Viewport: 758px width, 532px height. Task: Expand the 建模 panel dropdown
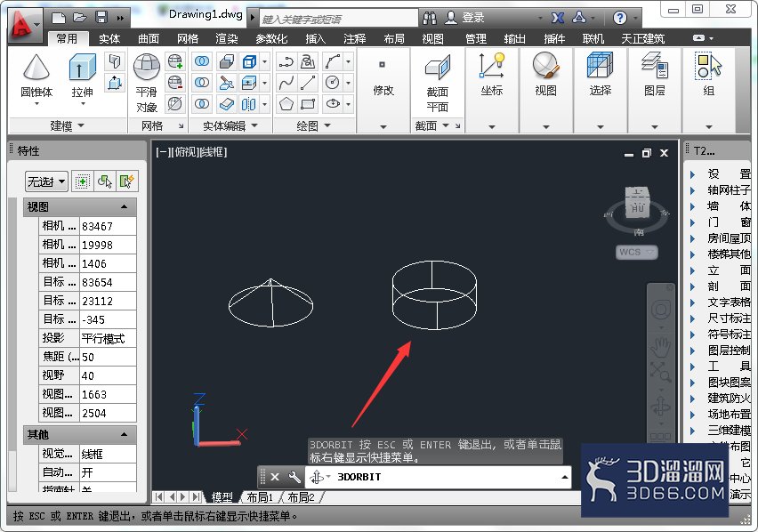(x=67, y=125)
